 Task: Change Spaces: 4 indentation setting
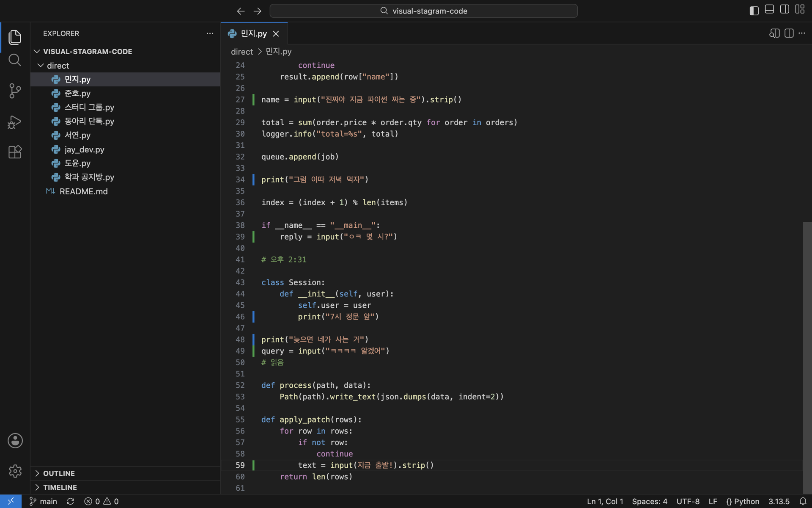[x=650, y=501]
